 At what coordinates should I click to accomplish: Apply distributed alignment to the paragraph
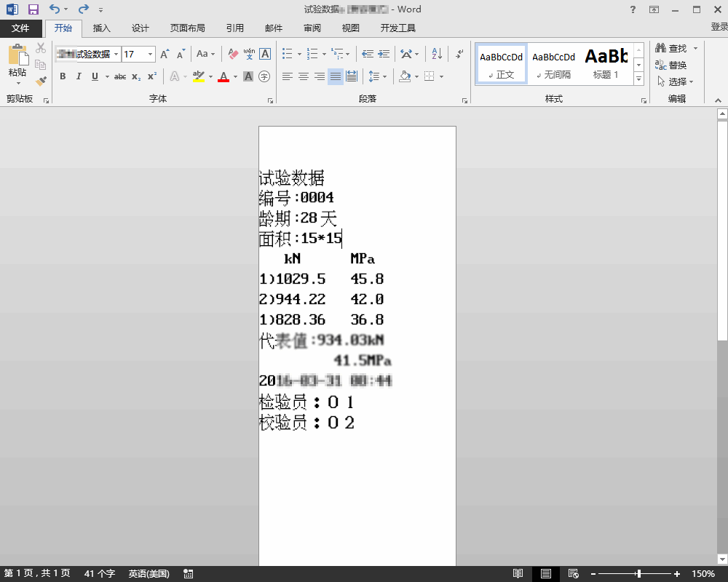coord(352,76)
